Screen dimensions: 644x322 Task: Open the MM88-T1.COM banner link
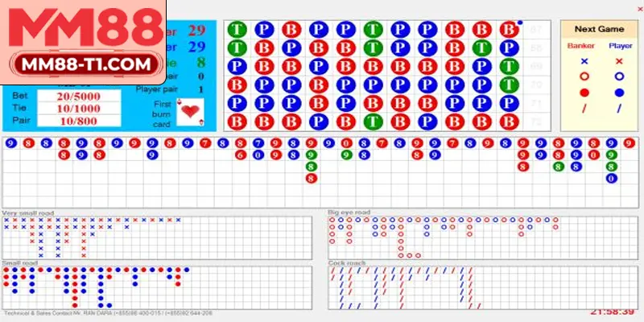pos(84,64)
